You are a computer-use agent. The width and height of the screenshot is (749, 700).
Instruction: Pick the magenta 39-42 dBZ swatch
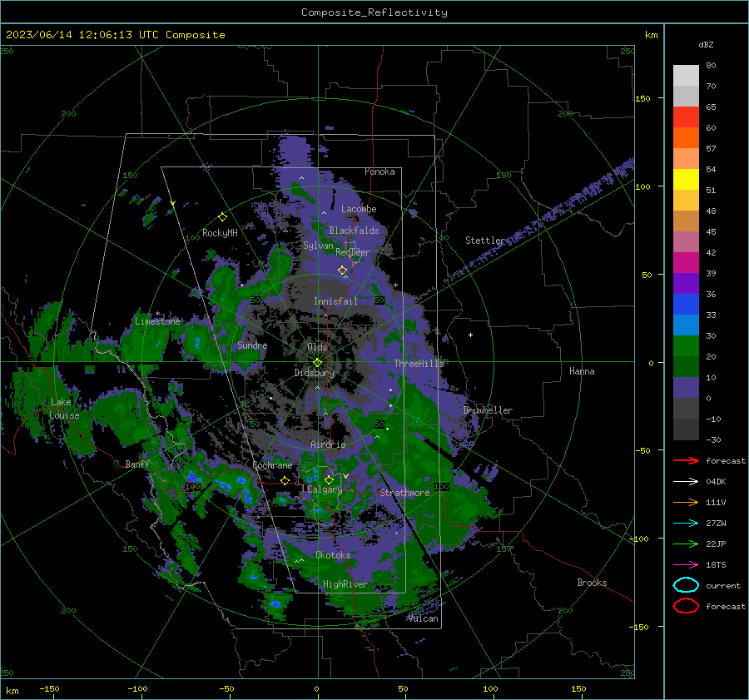(686, 263)
